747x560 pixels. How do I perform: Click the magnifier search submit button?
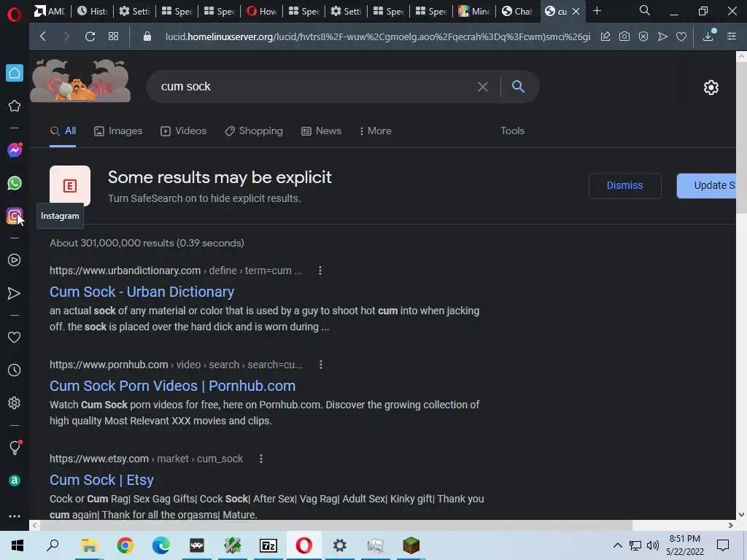(x=518, y=86)
